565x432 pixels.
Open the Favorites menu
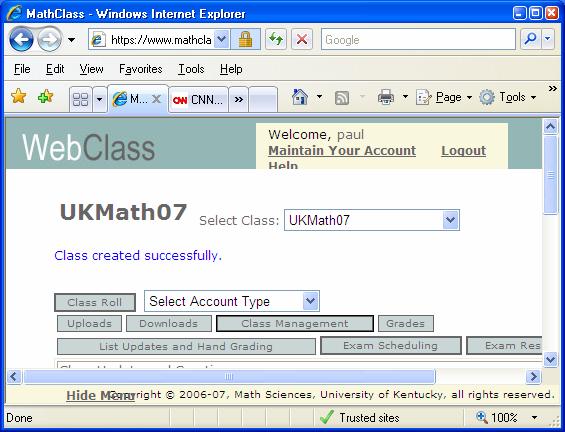pos(141,69)
